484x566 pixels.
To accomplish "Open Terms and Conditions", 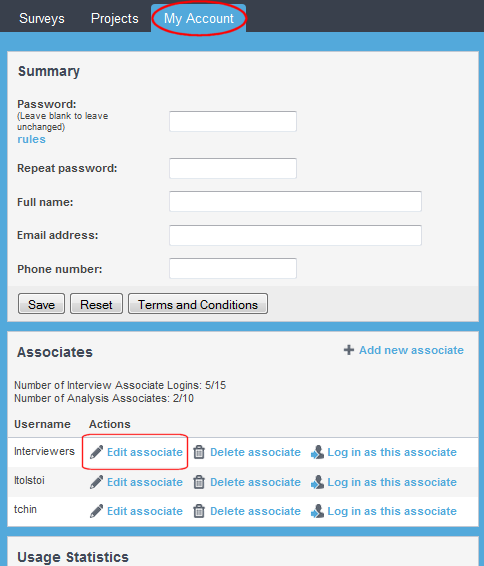I will pos(198,304).
